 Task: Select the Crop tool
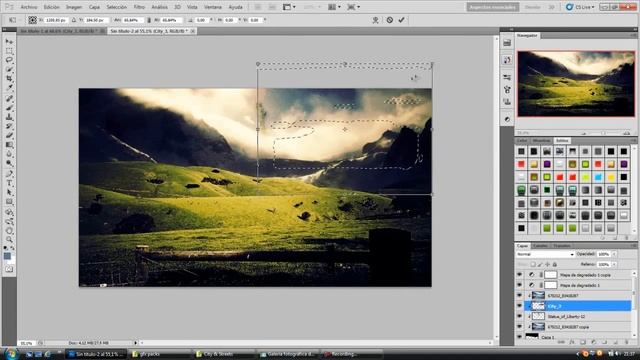click(9, 78)
